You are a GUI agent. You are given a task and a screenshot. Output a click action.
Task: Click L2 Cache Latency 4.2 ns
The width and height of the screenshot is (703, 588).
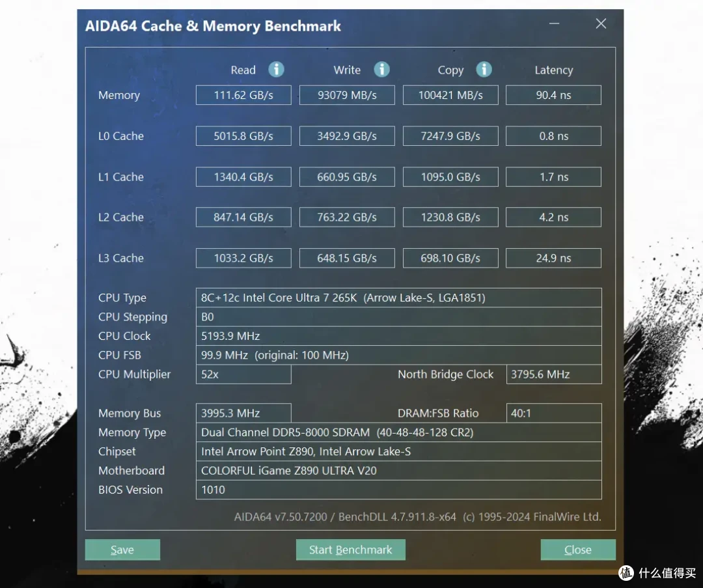point(554,217)
